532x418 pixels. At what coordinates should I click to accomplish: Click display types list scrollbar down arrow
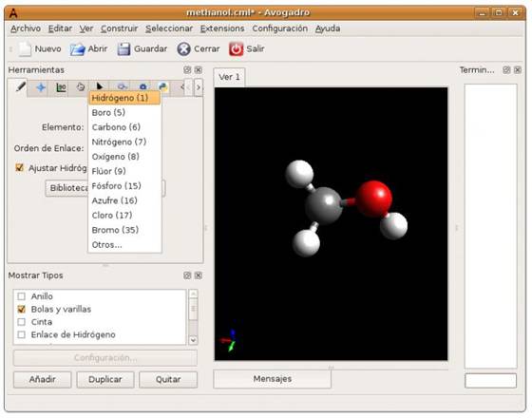tap(193, 340)
